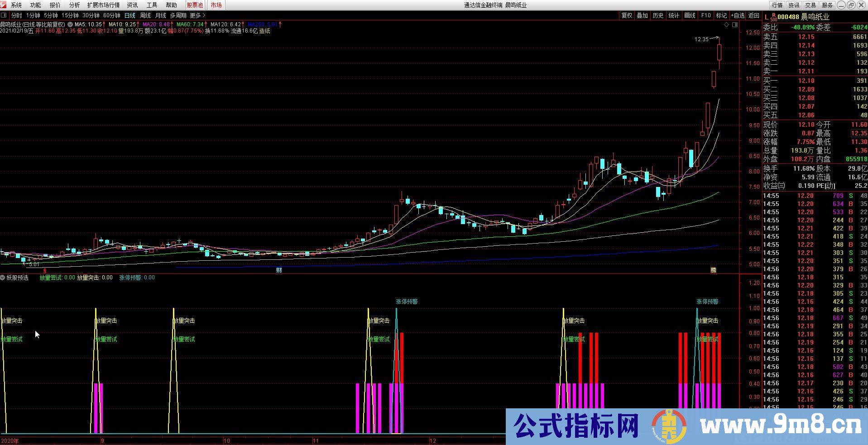Click the month 11 marker on time axis

316,440
